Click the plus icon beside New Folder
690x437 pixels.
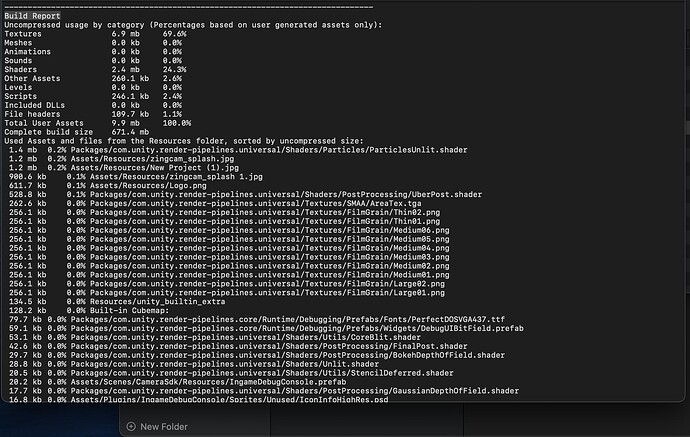[x=129, y=426]
